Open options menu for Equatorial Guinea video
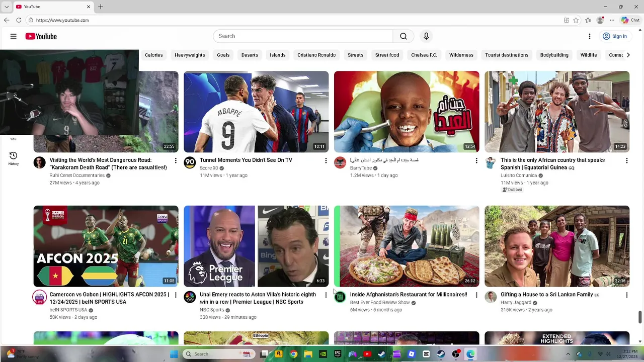Viewport: 644px width, 362px height. pyautogui.click(x=627, y=160)
